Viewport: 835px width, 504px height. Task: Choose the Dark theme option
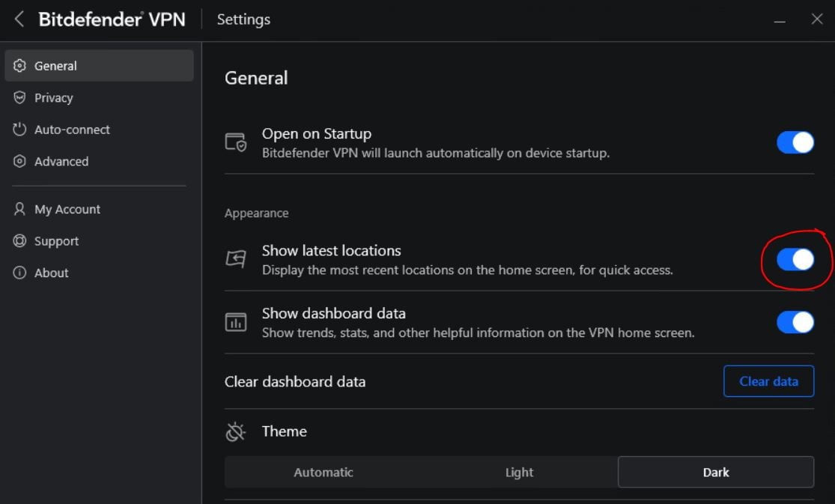pos(716,473)
